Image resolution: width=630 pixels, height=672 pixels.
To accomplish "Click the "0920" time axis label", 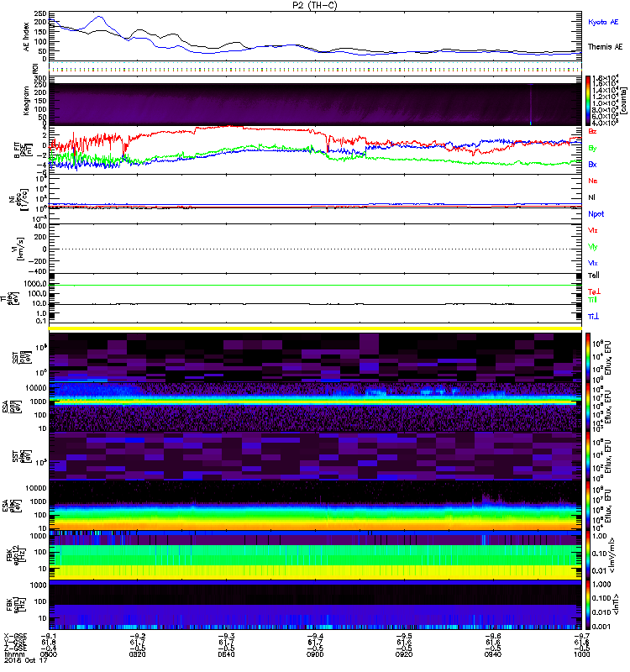I will pos(404,654).
